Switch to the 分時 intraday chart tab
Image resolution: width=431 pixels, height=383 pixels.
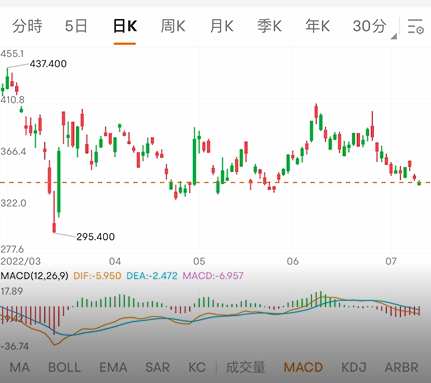coord(27,26)
